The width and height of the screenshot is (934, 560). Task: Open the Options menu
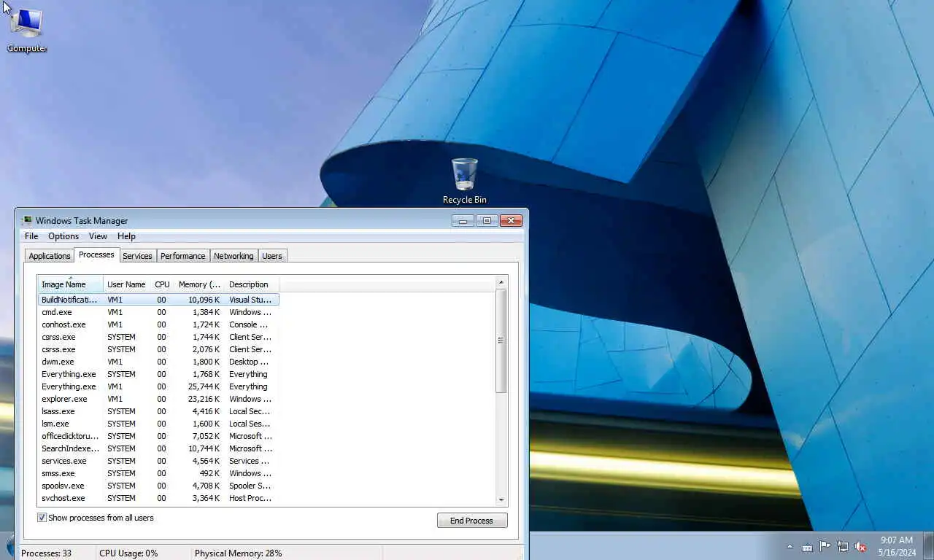pyautogui.click(x=63, y=236)
